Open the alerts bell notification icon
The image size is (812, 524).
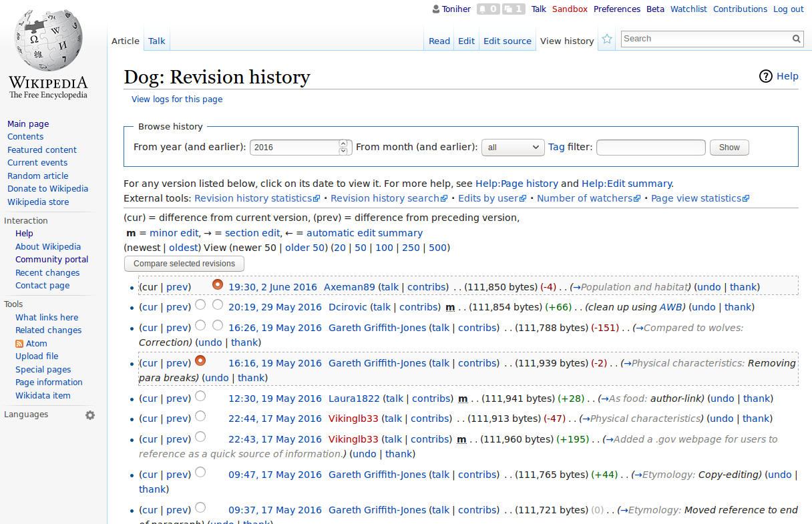487,9
